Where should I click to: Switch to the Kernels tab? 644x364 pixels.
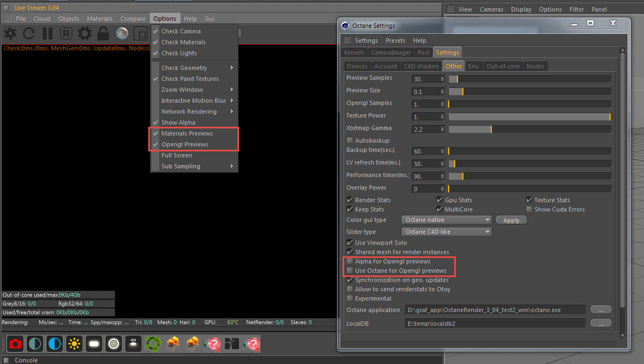(x=354, y=52)
